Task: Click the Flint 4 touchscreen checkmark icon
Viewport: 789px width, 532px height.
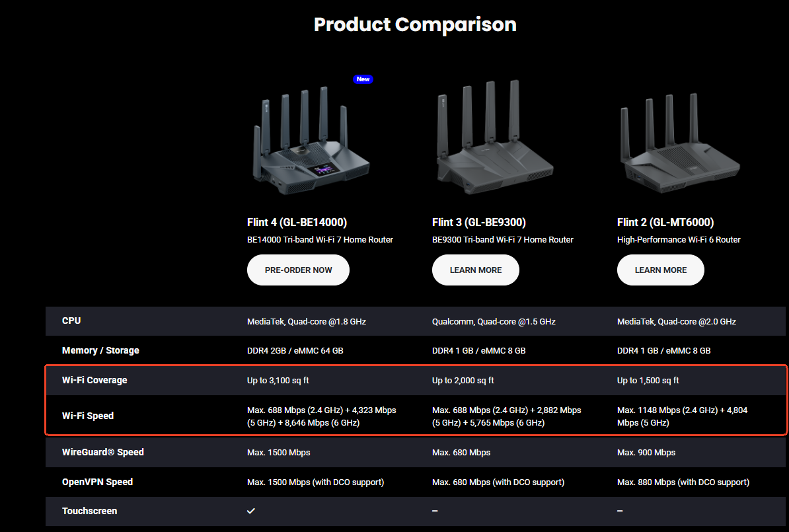Action: click(x=251, y=511)
